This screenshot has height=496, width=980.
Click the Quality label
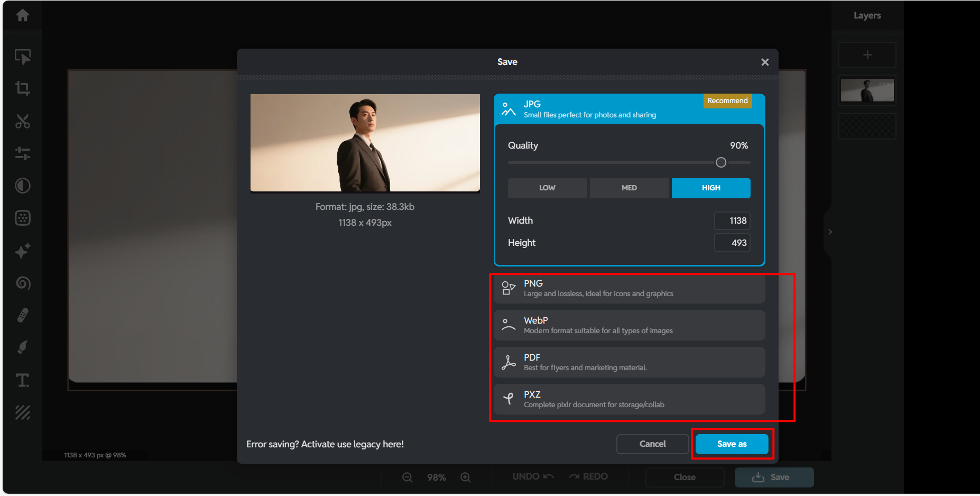tap(523, 145)
